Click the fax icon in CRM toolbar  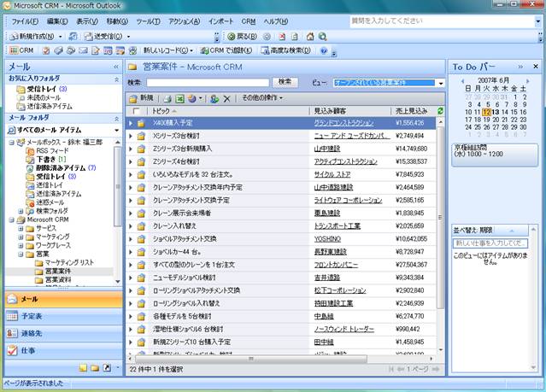coord(58,51)
